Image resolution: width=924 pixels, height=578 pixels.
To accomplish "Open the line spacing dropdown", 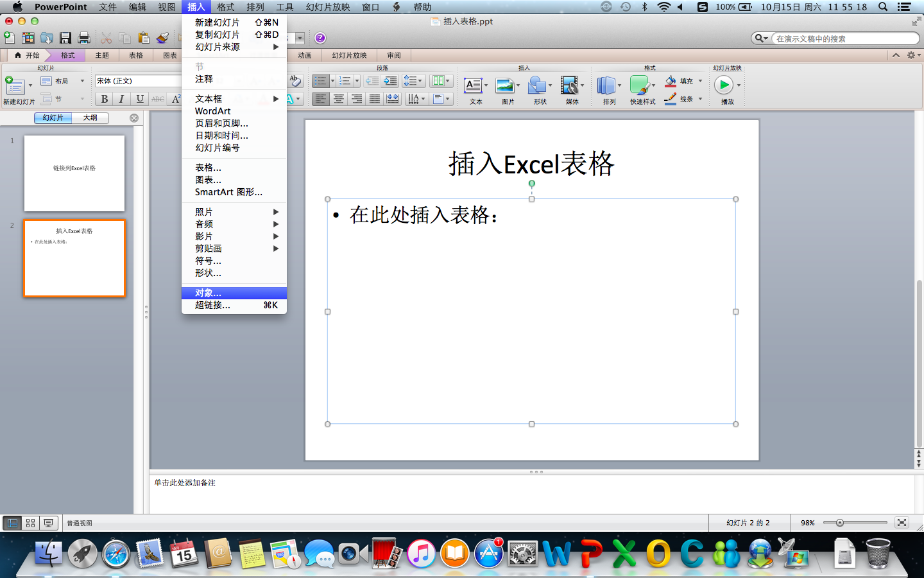I will [413, 81].
